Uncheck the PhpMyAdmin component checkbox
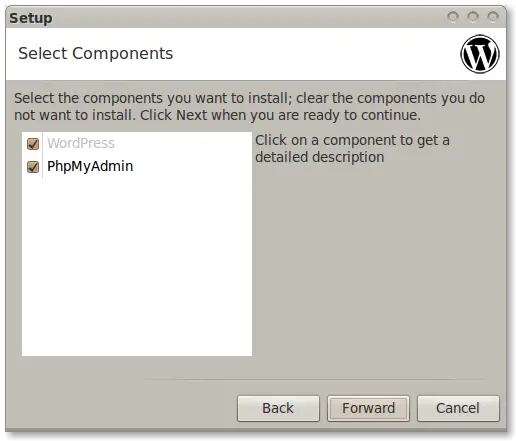This screenshot has height=441, width=516. click(x=33, y=167)
